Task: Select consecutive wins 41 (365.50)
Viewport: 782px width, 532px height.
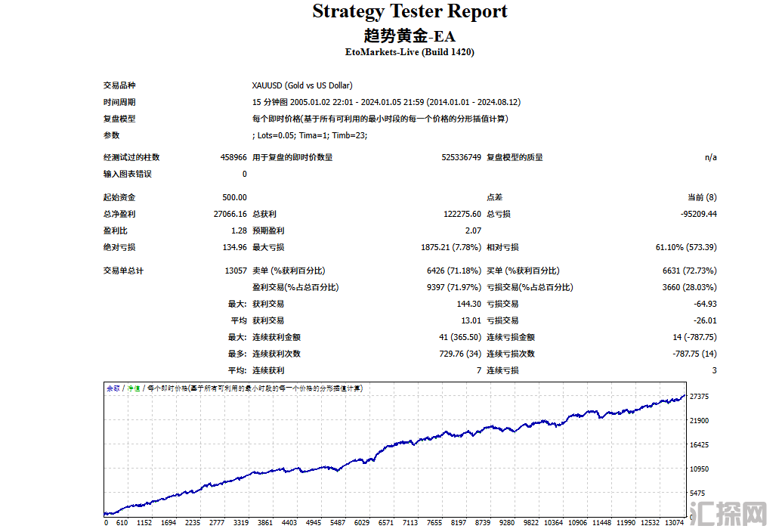Action: coord(460,337)
